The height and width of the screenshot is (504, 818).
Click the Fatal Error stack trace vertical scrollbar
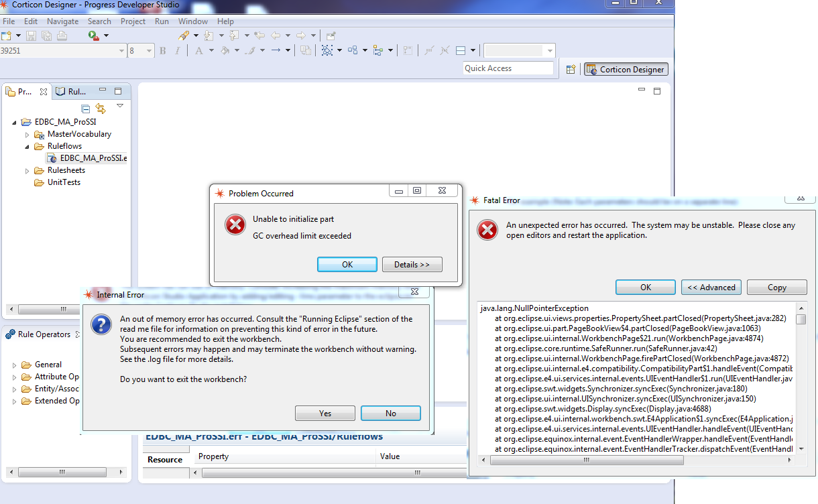tap(801, 379)
